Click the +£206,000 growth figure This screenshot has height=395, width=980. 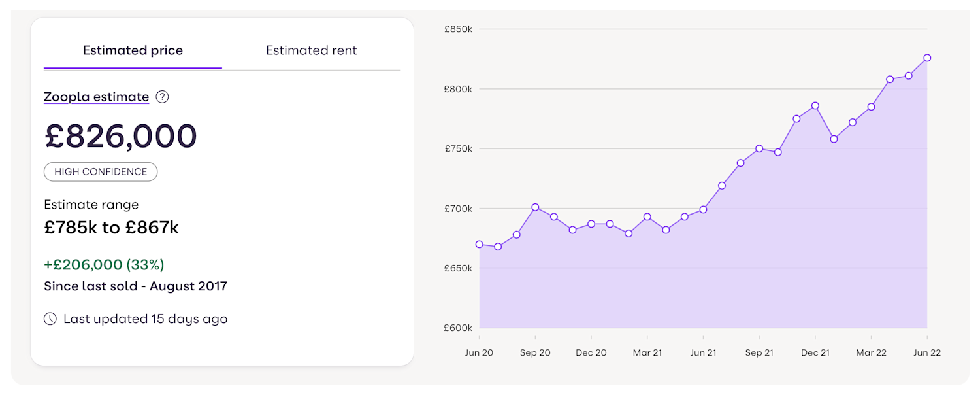tap(105, 264)
